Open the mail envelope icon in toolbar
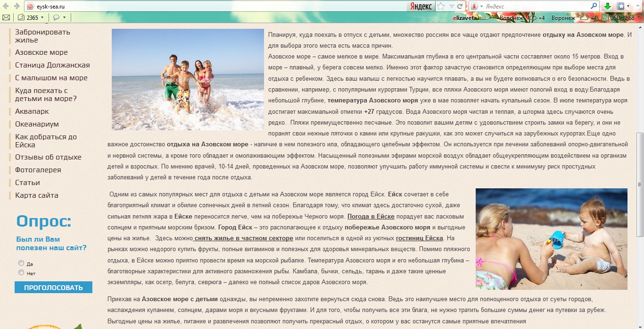The image size is (644, 329). pyautogui.click(x=6, y=17)
